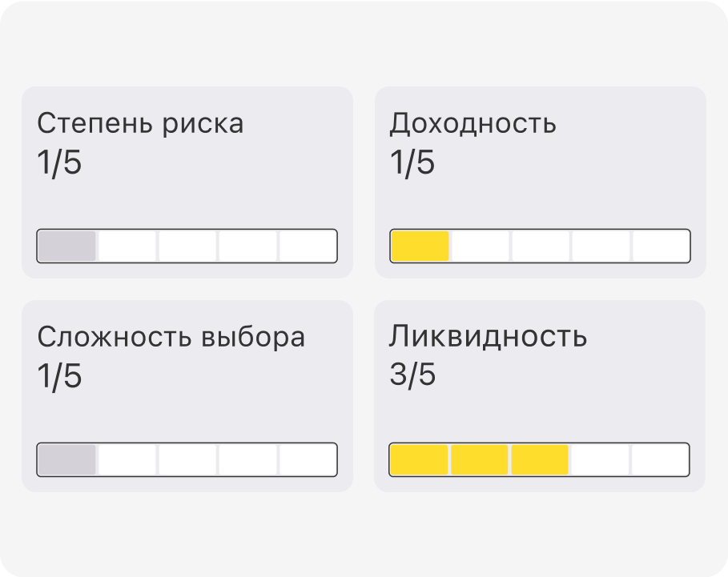Click the gray filled segment in Сложность выбора bar
This screenshot has height=577, width=728.
(66, 459)
